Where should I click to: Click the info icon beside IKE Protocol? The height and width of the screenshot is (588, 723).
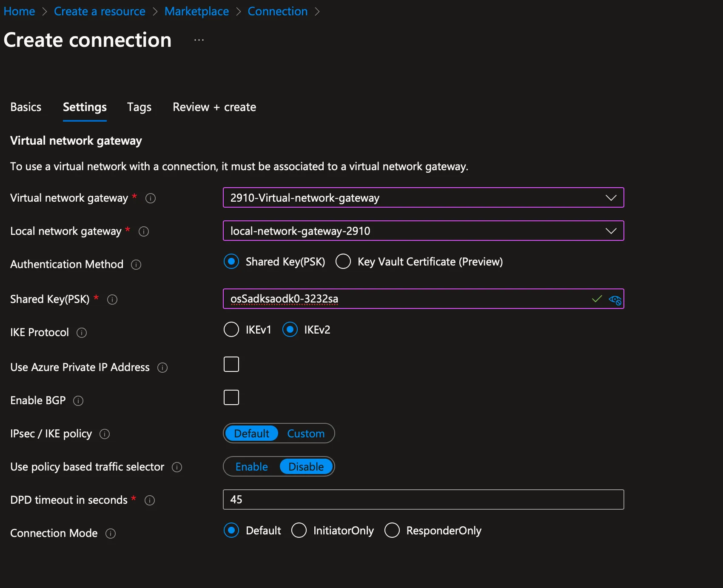pos(81,333)
